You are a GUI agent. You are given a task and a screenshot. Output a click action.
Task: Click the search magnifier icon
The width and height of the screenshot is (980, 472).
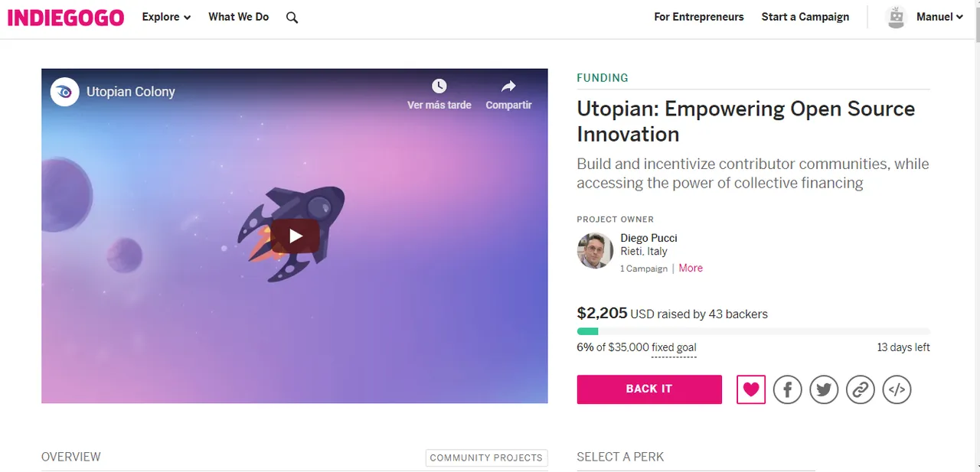(x=292, y=18)
